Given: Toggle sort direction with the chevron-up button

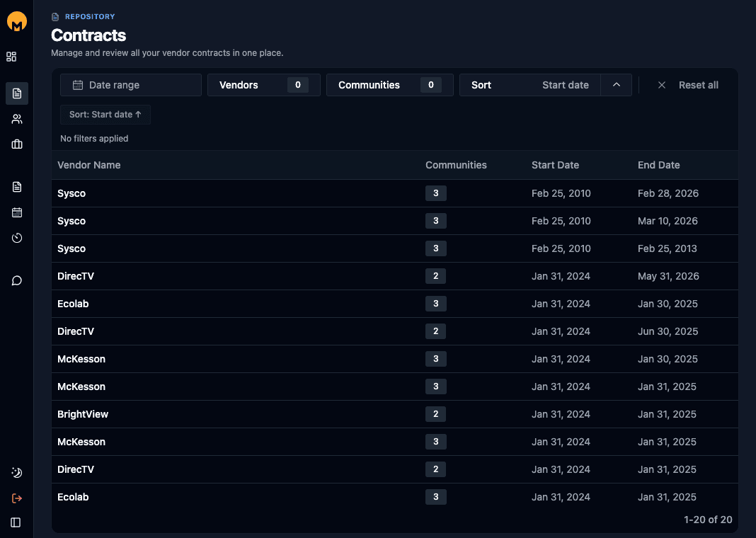Looking at the screenshot, I should tap(616, 85).
